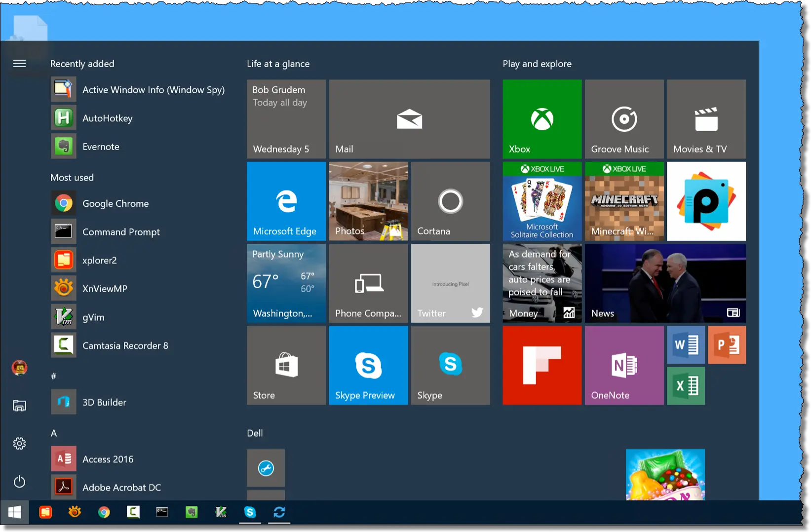Open the News tile
The image size is (811, 532).
click(665, 283)
